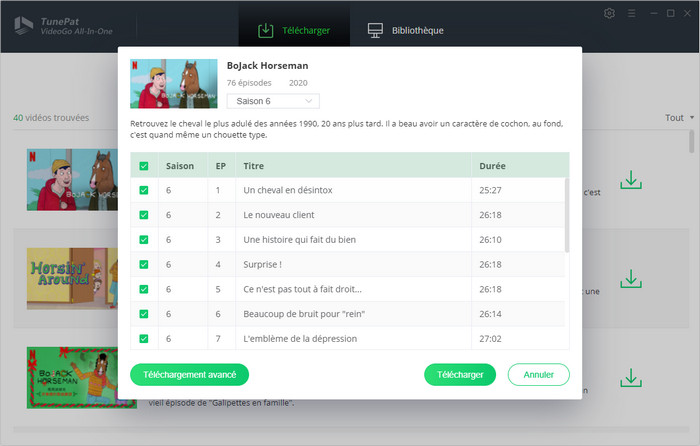Click the monitor icon beside Bibliothèque

click(x=375, y=30)
